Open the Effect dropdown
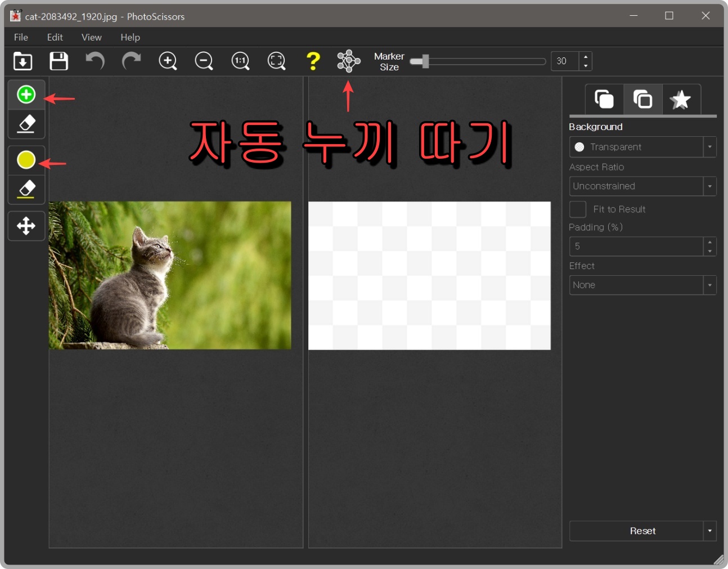This screenshot has width=728, height=569. tap(710, 285)
